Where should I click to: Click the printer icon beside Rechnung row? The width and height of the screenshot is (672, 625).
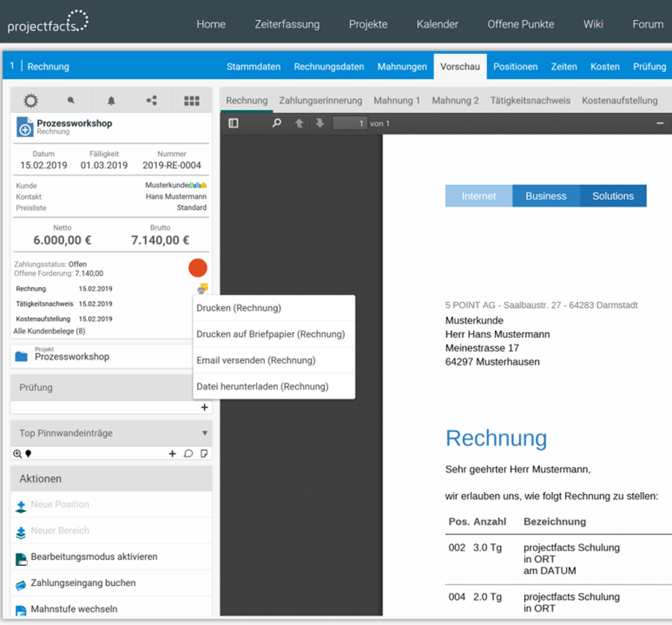202,289
